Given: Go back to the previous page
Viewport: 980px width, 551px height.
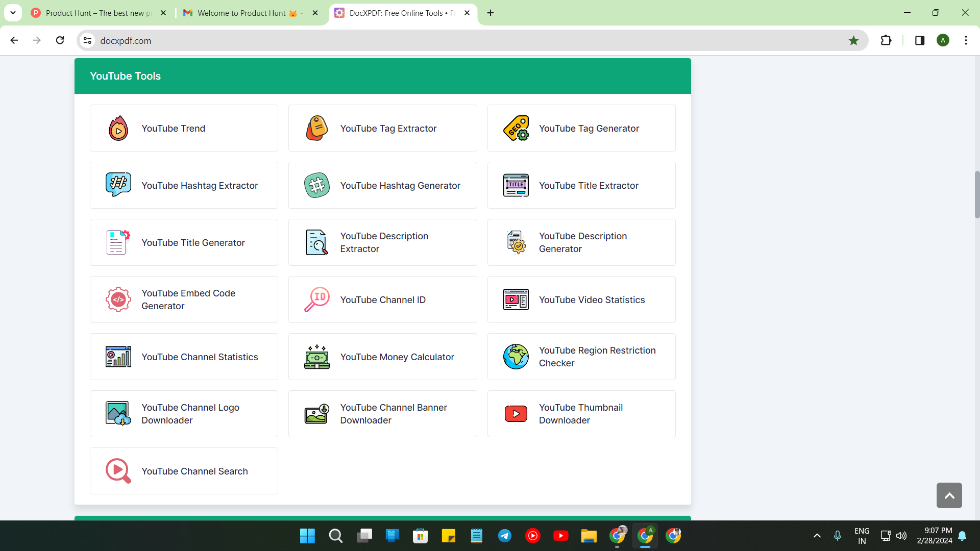Looking at the screenshot, I should point(14,40).
